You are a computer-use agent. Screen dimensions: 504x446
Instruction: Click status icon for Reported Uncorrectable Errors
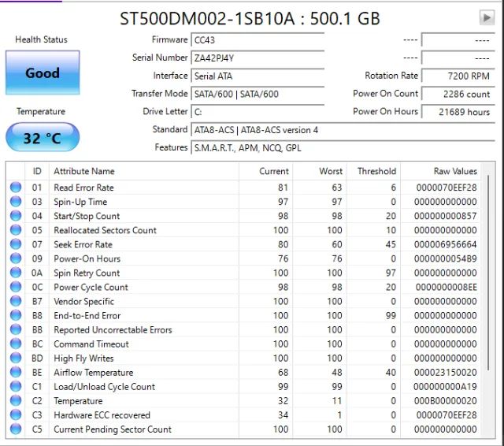coord(16,329)
